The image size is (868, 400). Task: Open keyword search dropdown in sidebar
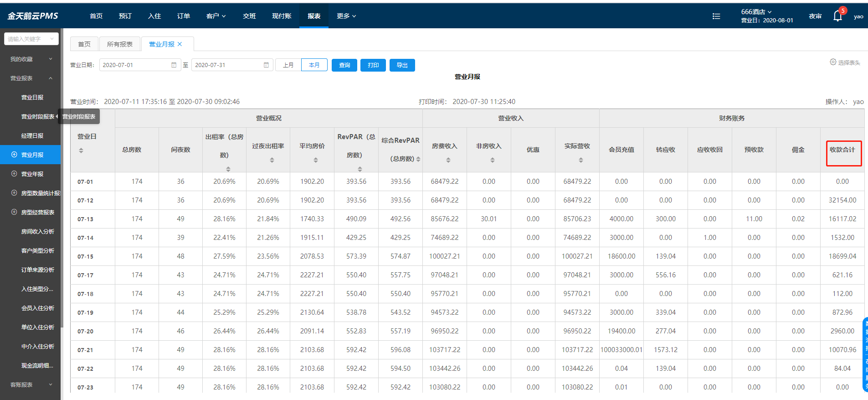pyautogui.click(x=31, y=39)
